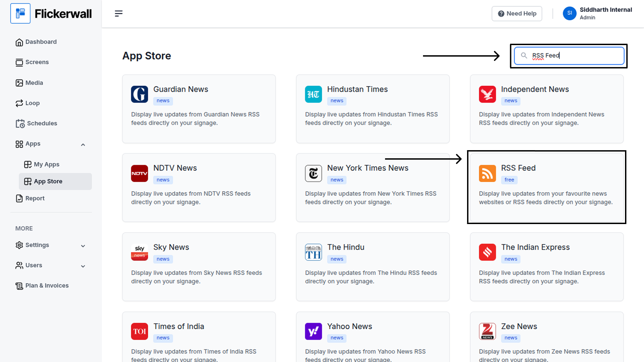Open the SI user avatar
Viewport: 644px width, 362px height.
(569, 13)
